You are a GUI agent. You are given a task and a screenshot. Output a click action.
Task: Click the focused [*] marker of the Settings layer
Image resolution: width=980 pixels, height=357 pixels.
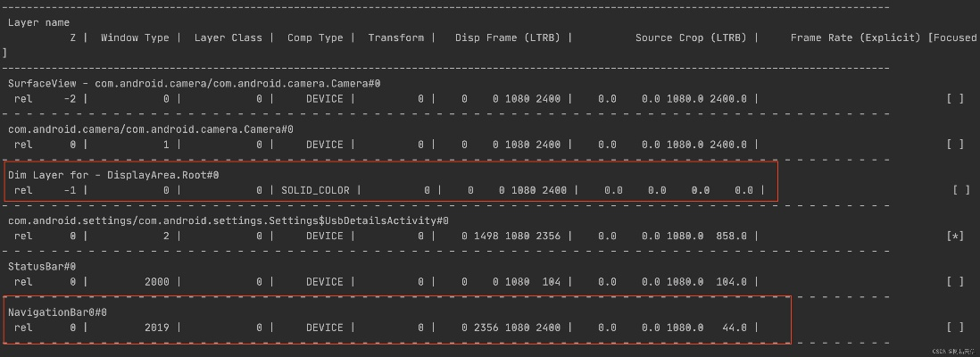(x=954, y=236)
